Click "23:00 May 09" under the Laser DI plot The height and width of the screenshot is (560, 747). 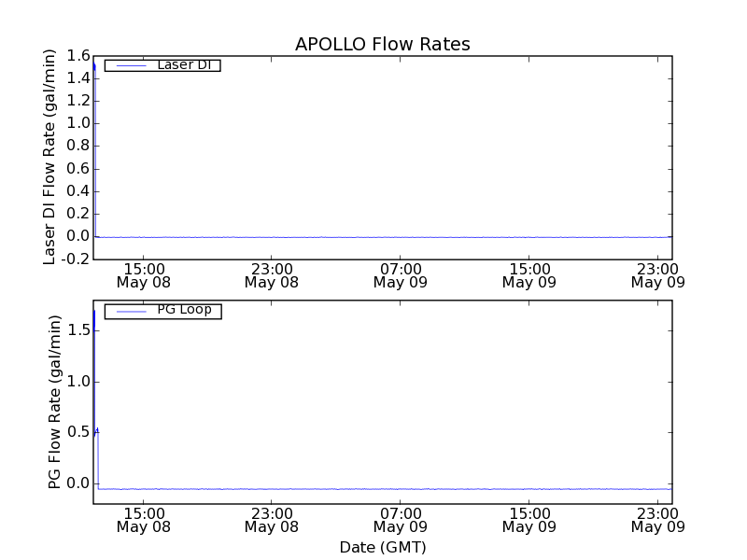tap(658, 275)
